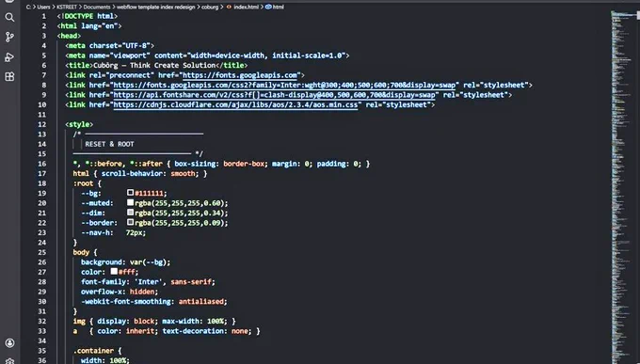Image resolution: width=640 pixels, height=364 pixels.
Task: Click the 'antialiased' value
Action: click(x=201, y=301)
